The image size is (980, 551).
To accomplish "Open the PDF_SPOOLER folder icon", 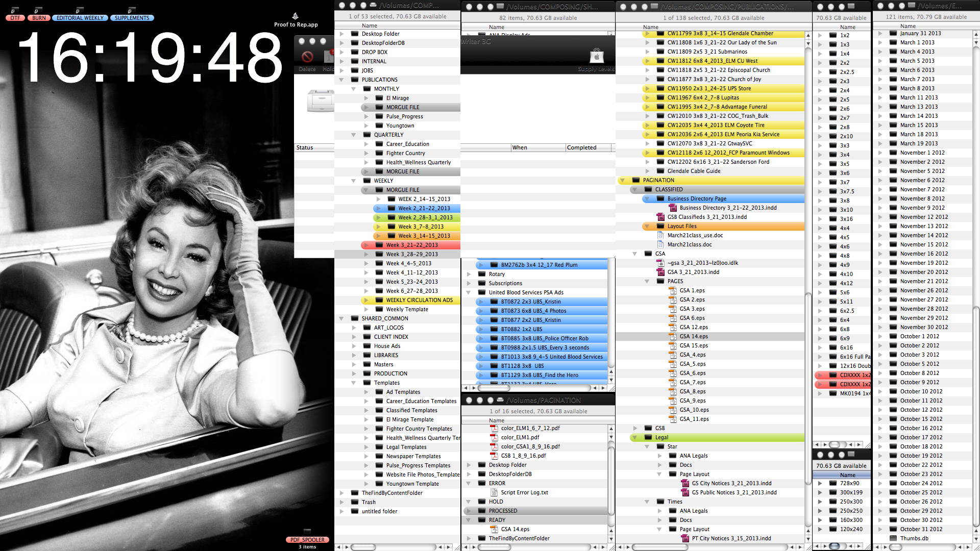I will pos(307,532).
